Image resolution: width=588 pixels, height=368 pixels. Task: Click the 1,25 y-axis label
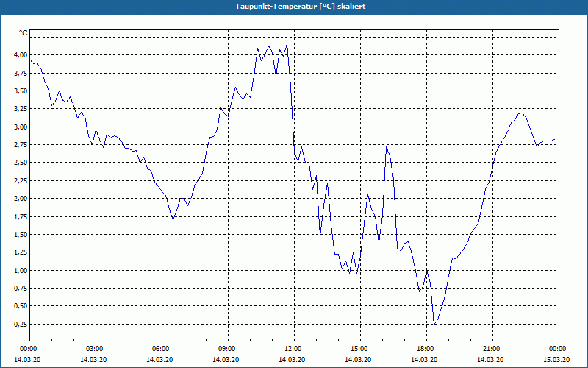[x=21, y=252]
